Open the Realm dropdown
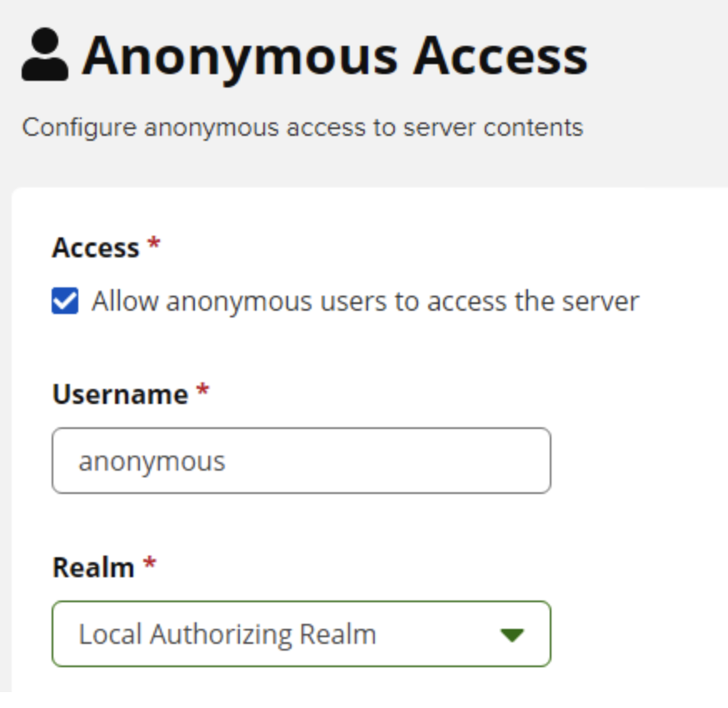The height and width of the screenshot is (708, 728). pyautogui.click(x=302, y=634)
